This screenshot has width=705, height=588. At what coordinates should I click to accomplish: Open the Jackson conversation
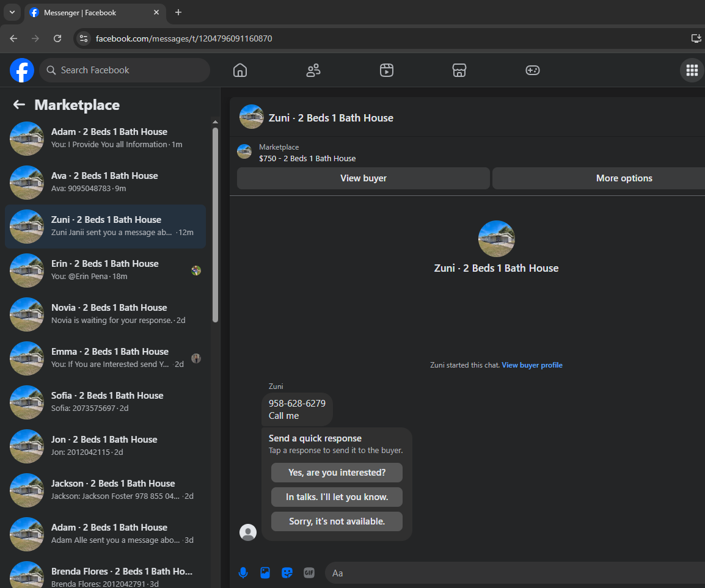[105, 490]
